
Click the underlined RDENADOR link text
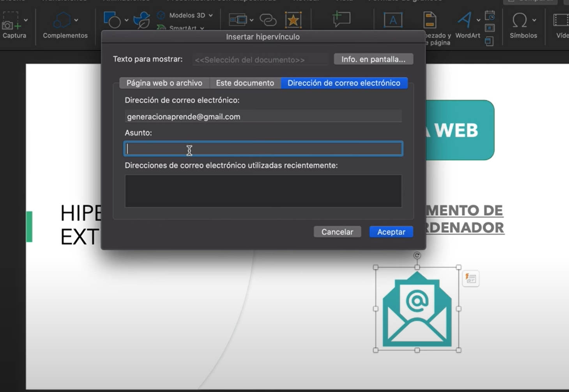[x=465, y=228]
